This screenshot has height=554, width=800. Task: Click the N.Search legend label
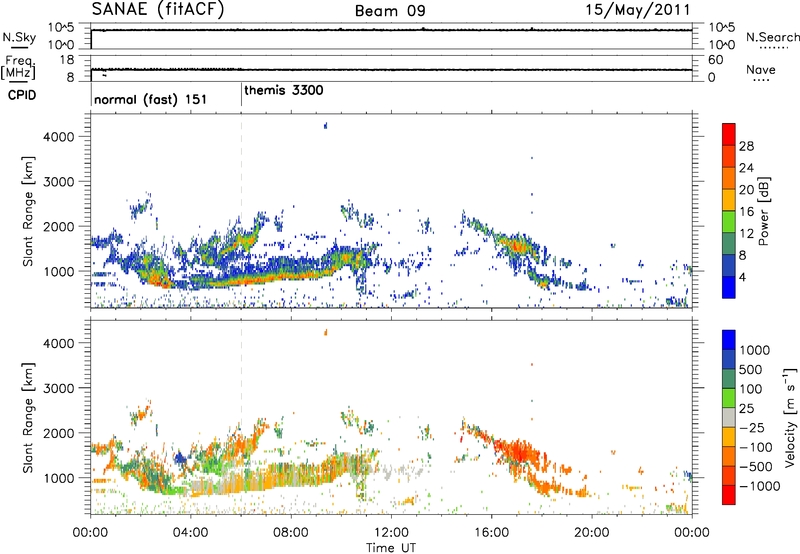pos(772,37)
